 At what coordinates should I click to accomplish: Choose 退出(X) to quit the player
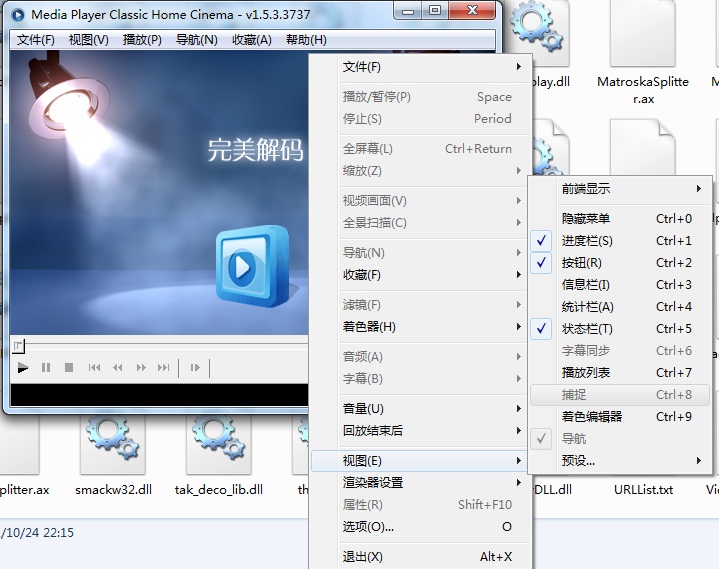pos(420,557)
